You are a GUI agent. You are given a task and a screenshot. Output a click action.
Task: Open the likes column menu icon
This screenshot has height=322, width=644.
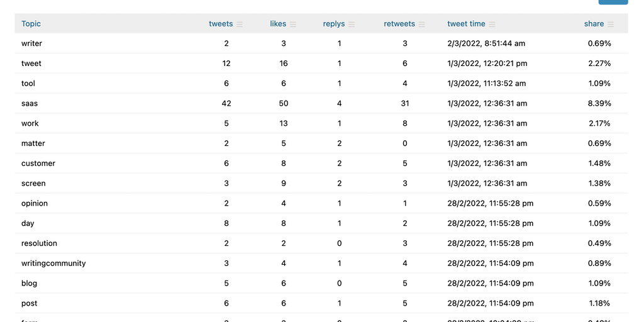coord(293,25)
